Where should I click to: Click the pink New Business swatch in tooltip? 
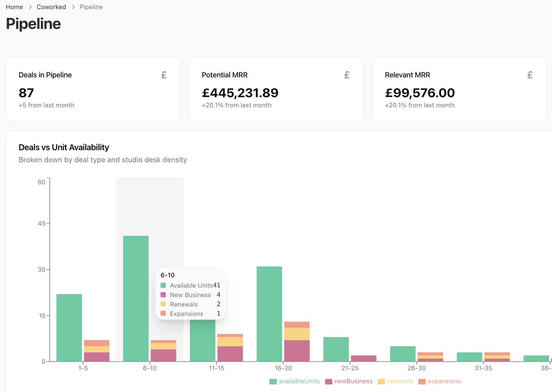tap(164, 295)
